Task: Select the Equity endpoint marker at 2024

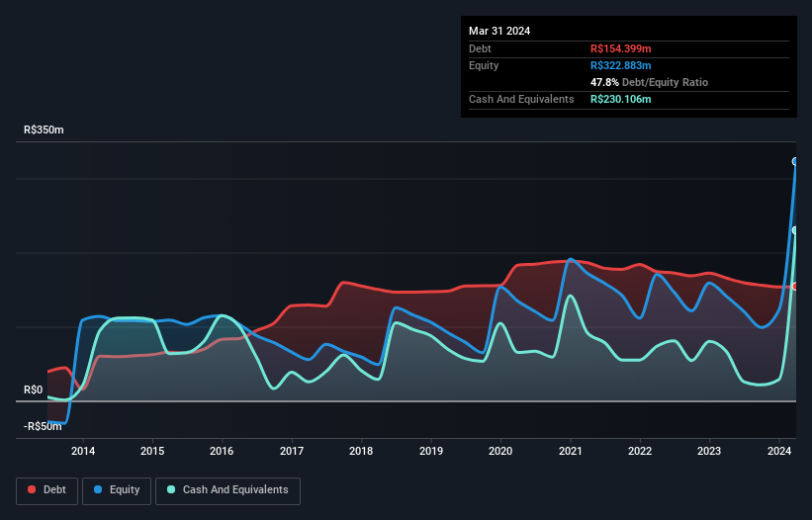Action: coord(795,162)
